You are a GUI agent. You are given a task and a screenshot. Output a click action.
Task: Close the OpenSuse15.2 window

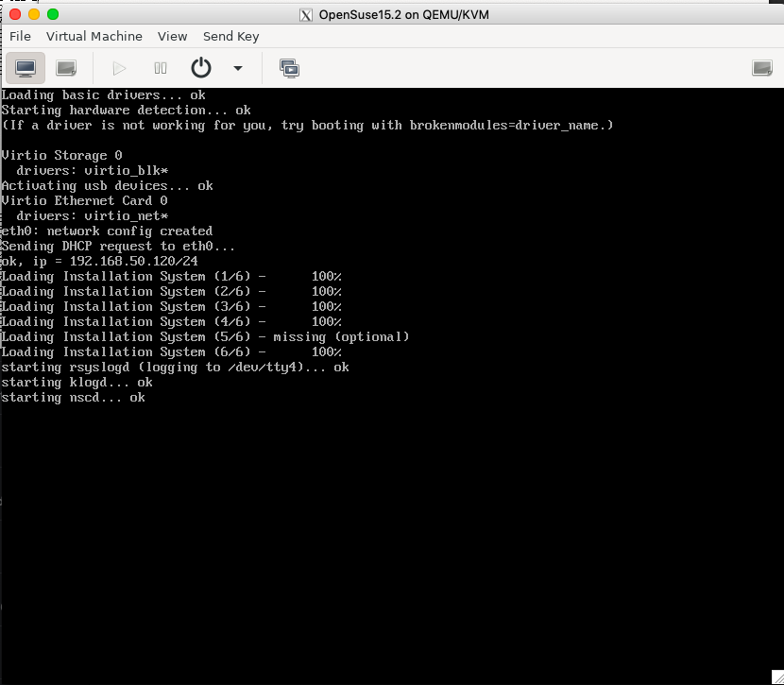point(15,14)
